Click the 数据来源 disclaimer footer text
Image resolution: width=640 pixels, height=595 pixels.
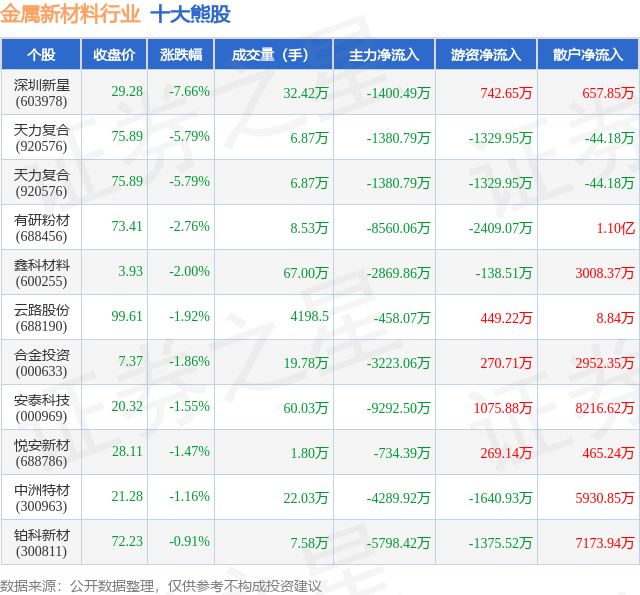160,586
